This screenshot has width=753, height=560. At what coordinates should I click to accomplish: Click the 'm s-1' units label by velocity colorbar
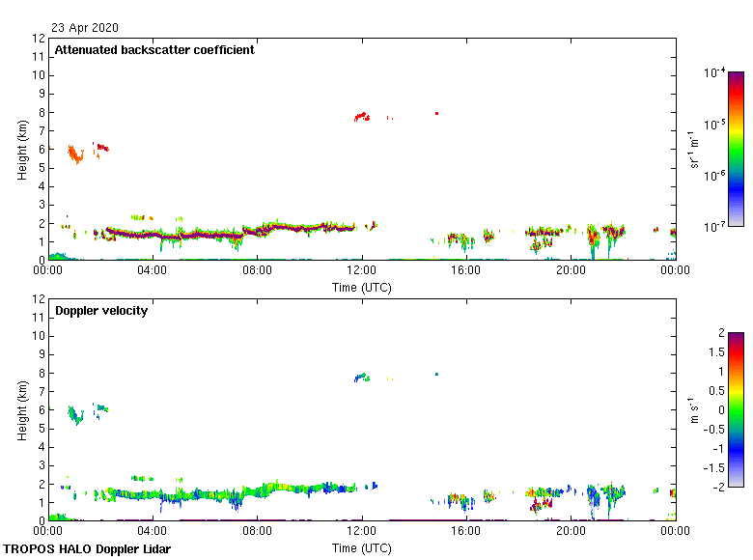click(695, 409)
